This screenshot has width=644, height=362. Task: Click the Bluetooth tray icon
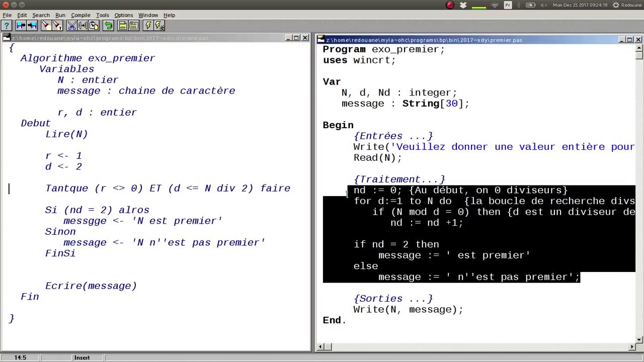[x=519, y=5]
